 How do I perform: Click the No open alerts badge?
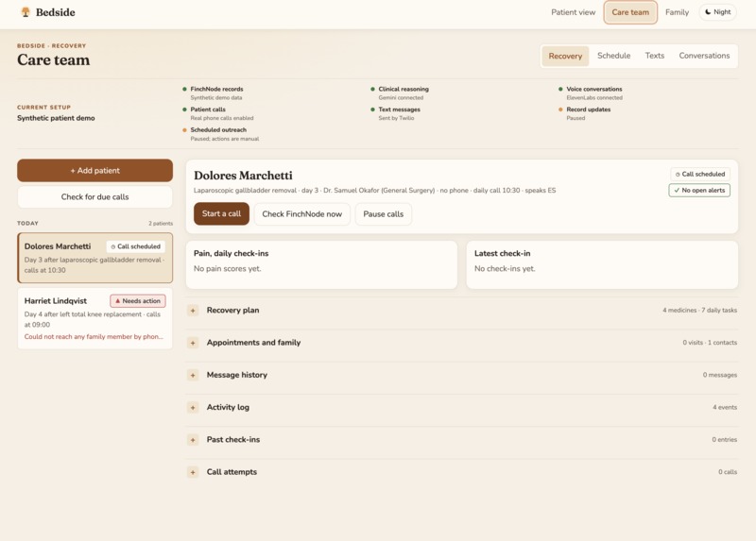(699, 191)
